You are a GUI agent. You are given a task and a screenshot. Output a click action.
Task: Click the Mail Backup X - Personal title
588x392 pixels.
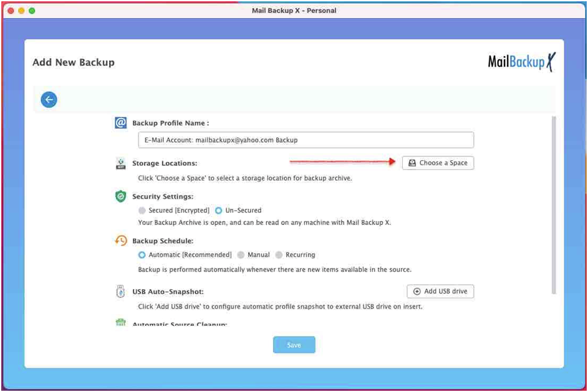click(294, 11)
